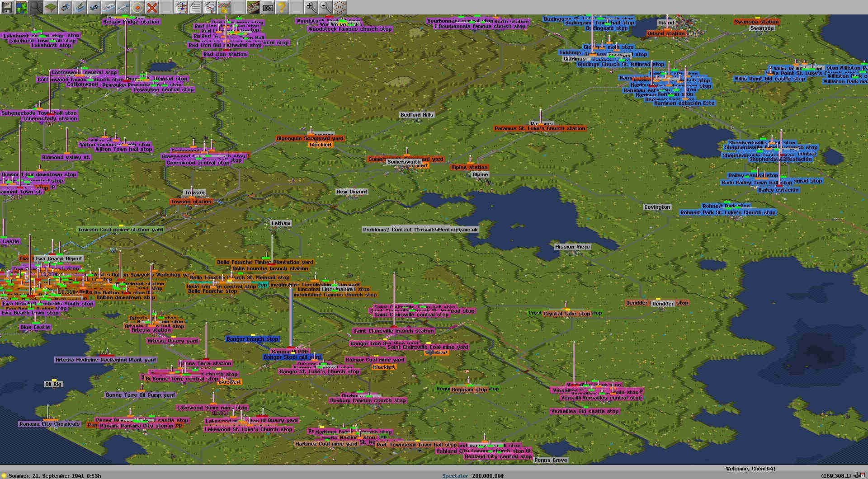Toggle the map grid overlay
The image size is (868, 479).
340,7
